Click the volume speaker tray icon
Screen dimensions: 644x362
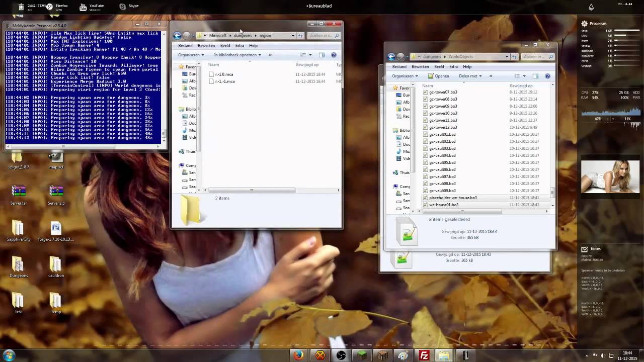click(x=603, y=355)
